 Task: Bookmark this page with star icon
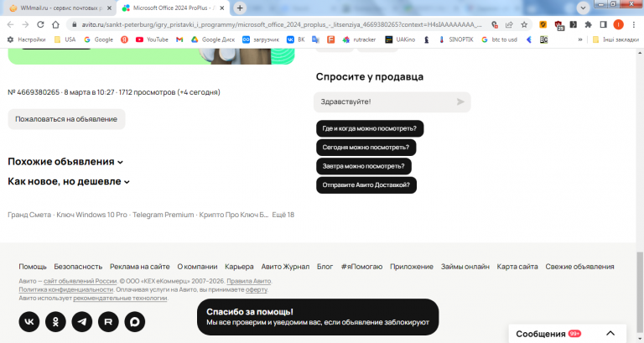coord(524,24)
